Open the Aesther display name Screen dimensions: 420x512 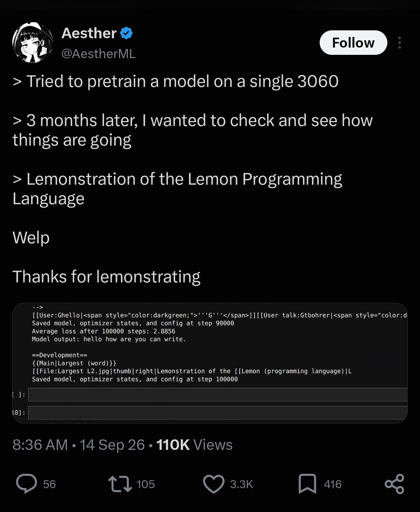pyautogui.click(x=89, y=33)
